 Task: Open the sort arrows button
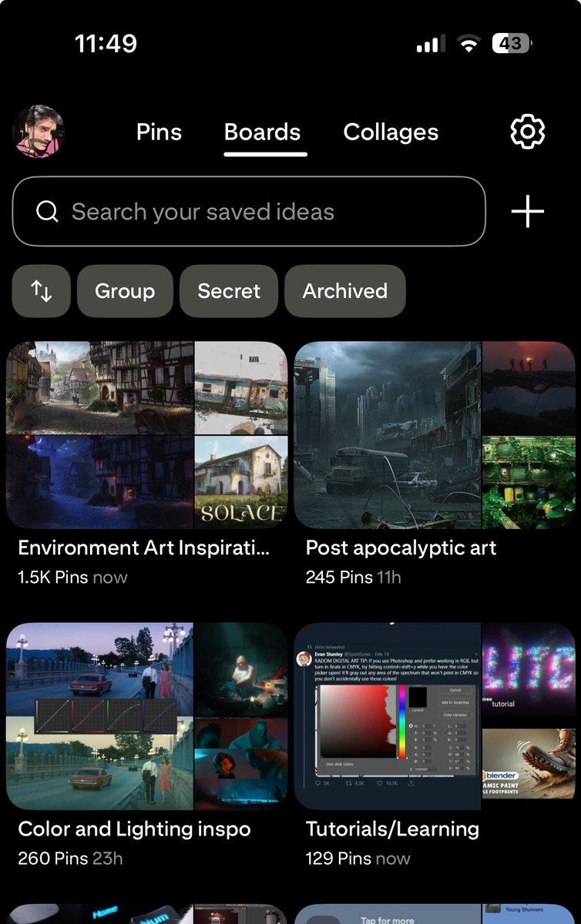coord(42,291)
